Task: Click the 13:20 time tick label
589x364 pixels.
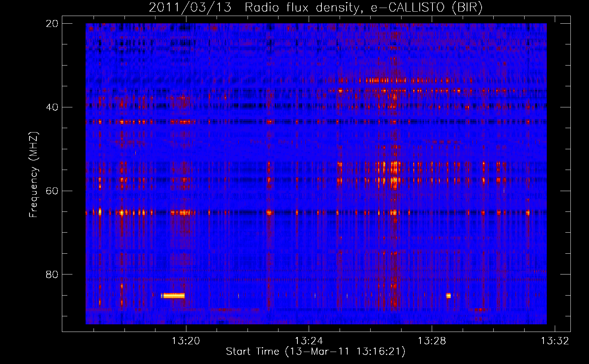Action: coord(186,341)
